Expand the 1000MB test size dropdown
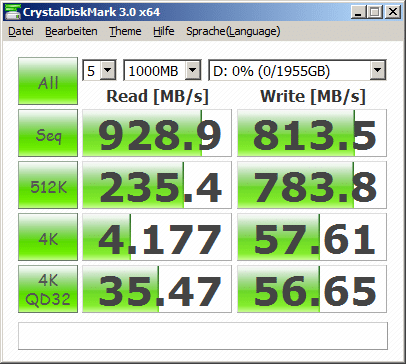Viewport: 406px width, 364px height. coord(162,70)
